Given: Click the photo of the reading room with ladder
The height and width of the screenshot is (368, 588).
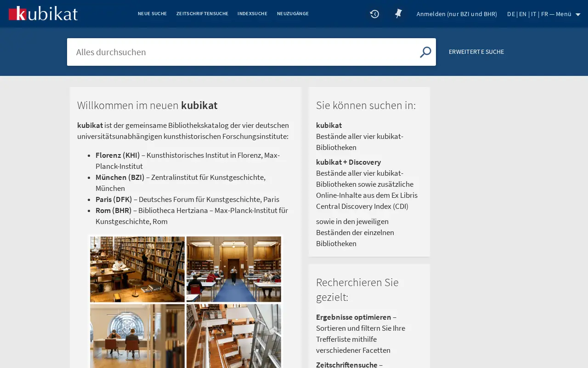Looking at the screenshot, I should pyautogui.click(x=137, y=269).
